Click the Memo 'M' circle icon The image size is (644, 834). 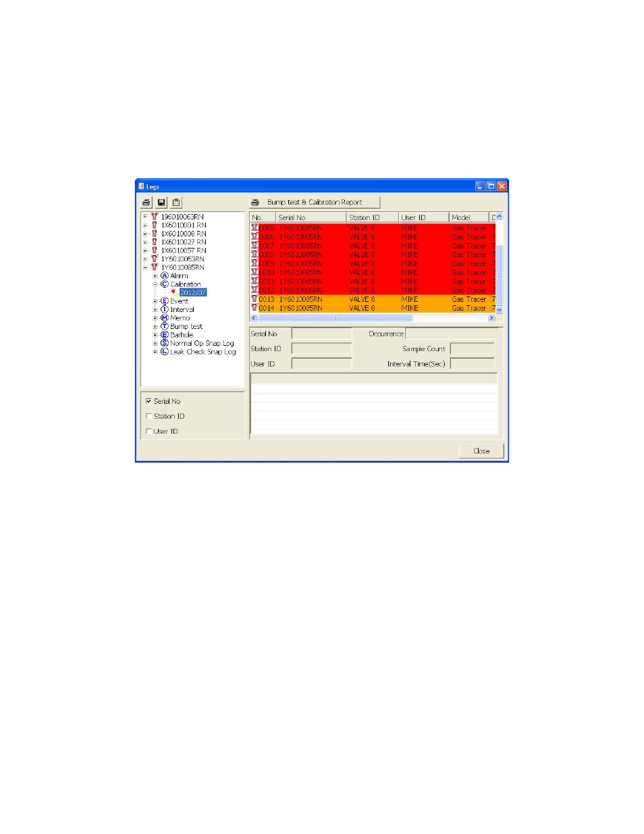pos(164,318)
